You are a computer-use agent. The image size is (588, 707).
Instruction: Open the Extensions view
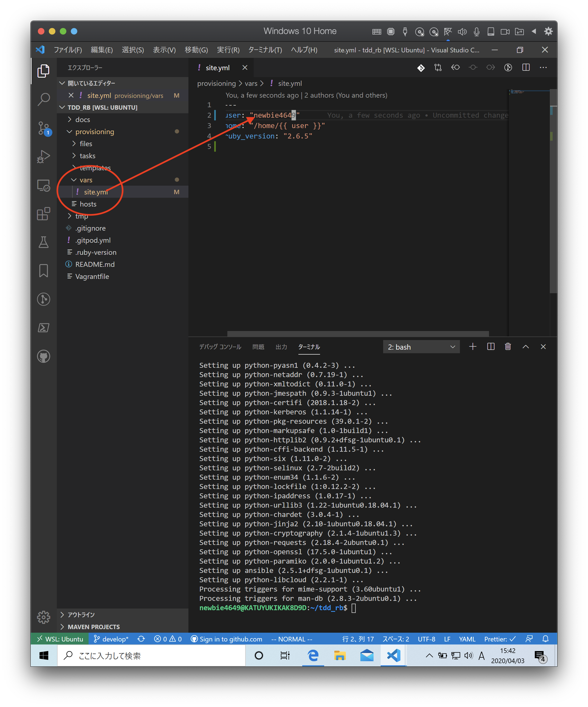[44, 214]
